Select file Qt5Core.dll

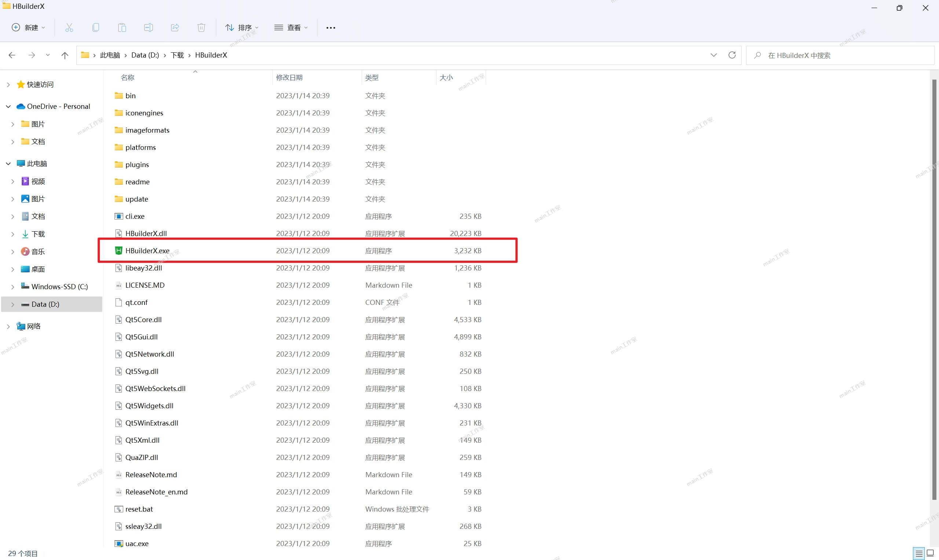coord(143,320)
